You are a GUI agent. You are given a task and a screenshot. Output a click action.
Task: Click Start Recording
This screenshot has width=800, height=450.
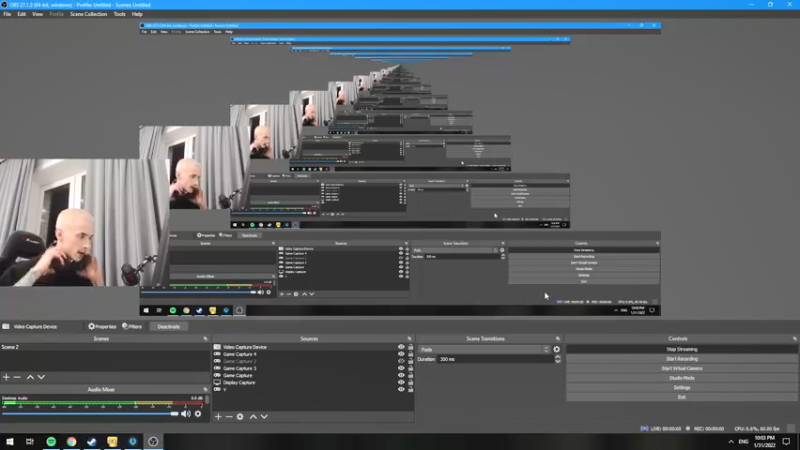point(682,359)
